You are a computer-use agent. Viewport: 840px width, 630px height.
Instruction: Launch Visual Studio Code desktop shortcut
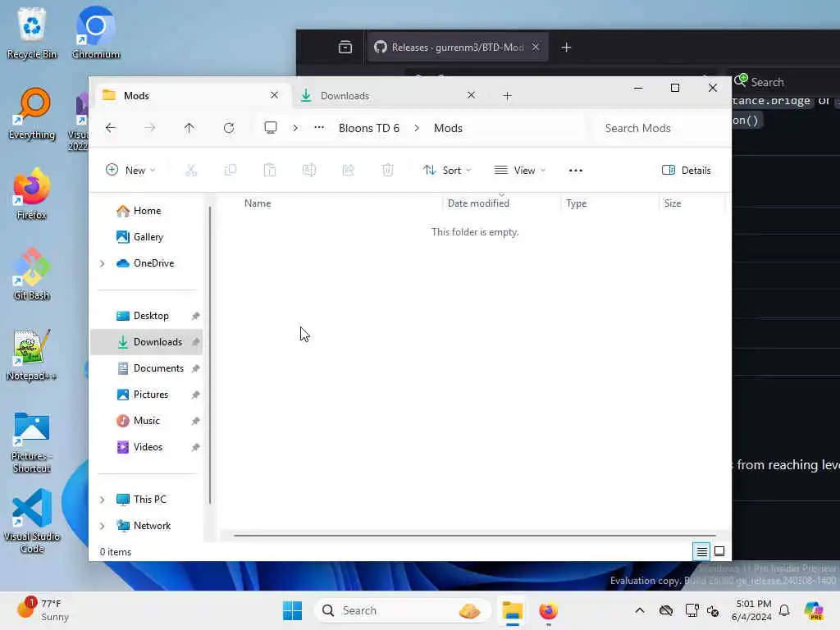(x=32, y=522)
